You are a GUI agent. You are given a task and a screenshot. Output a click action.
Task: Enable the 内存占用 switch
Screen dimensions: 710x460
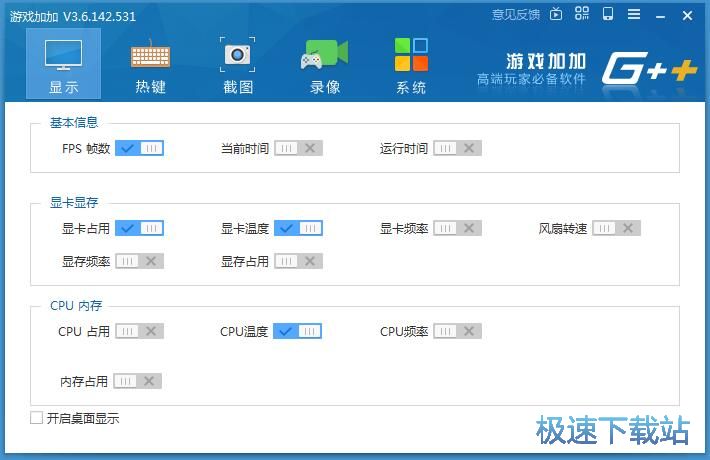pyautogui.click(x=137, y=381)
